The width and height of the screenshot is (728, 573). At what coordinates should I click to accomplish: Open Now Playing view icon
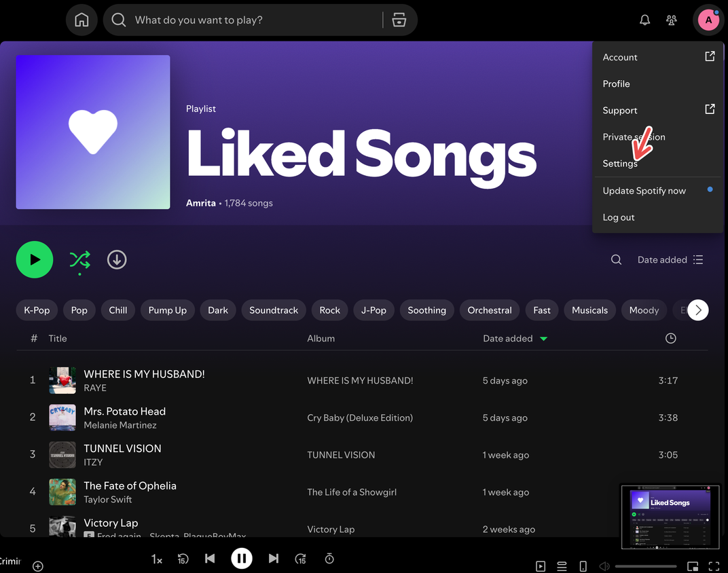click(541, 566)
